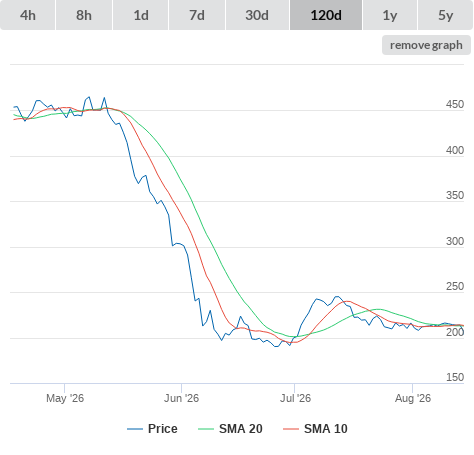Click the May '26 axis label
Viewport: 474px width, 455px height.
65,398
